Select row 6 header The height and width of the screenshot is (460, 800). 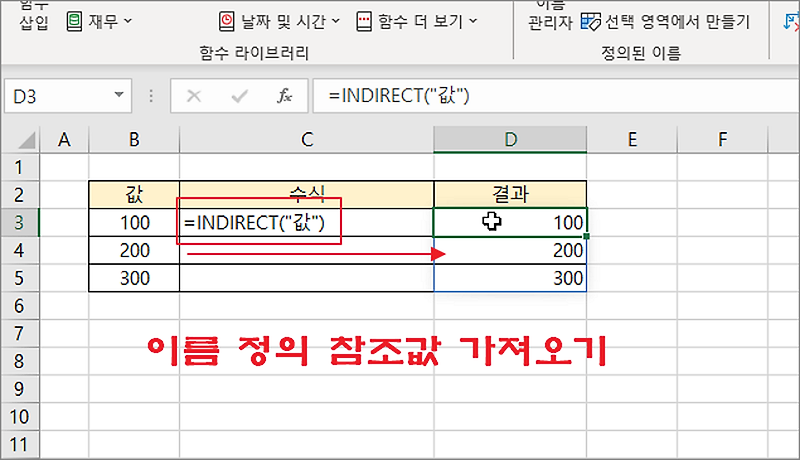[x=19, y=305]
